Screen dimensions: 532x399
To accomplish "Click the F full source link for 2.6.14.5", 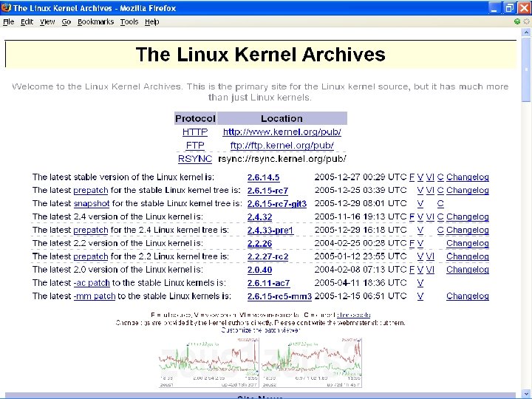I will (x=412, y=177).
